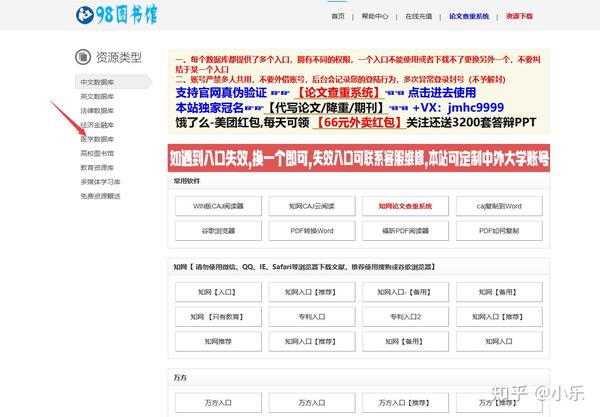Open 帮助中心 in top navigation
Viewport: 600px width, 417px height.
(375, 16)
